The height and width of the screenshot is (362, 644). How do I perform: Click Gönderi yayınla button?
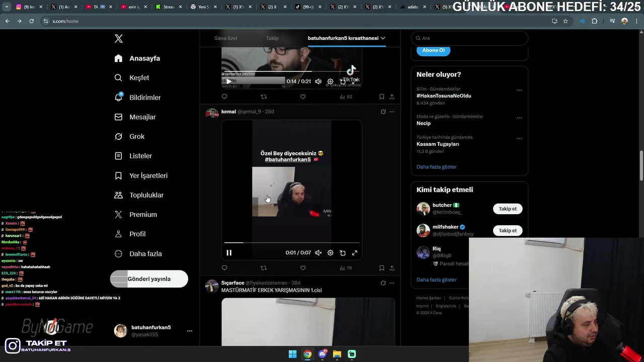coord(149,279)
